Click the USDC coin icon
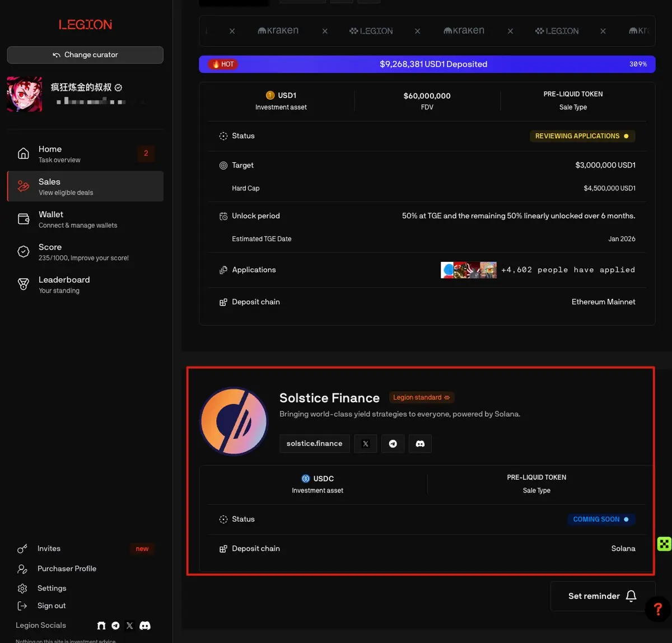Image resolution: width=672 pixels, height=643 pixels. coord(306,478)
